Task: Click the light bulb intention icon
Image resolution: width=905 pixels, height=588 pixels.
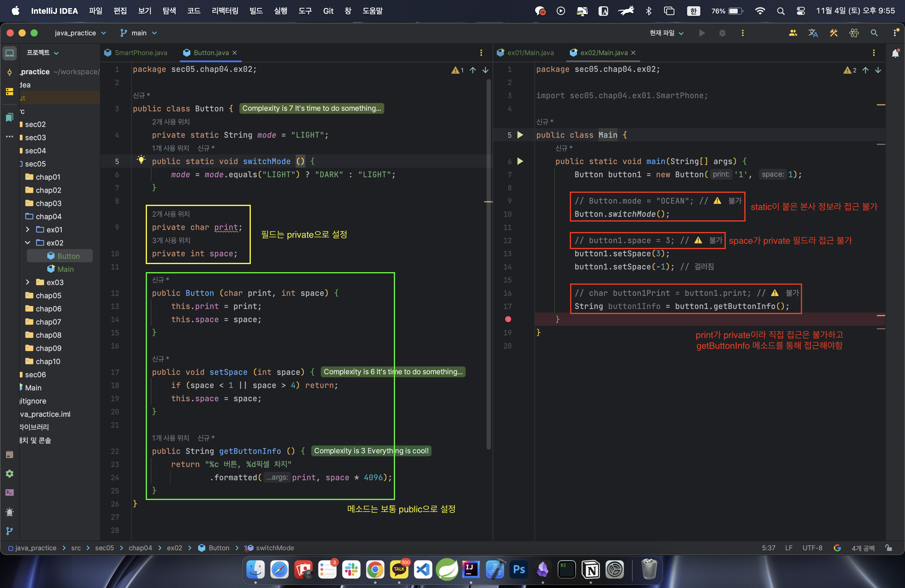Action: click(141, 160)
